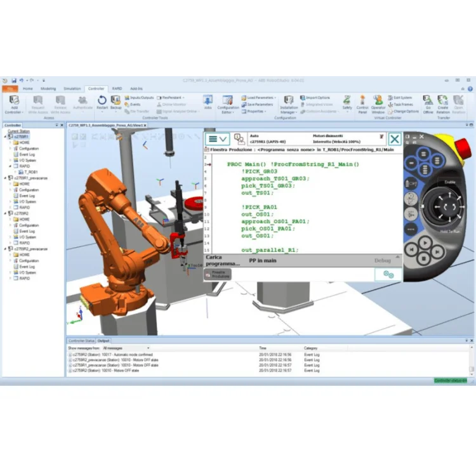This screenshot has height=476, width=476.
Task: Click the Undo icon in quick access toolbar
Action: coord(21,81)
